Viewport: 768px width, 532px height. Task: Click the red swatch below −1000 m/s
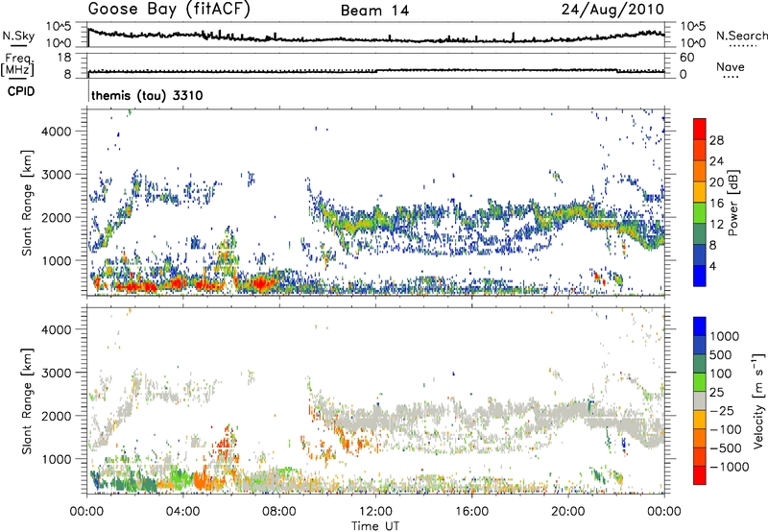click(x=700, y=475)
